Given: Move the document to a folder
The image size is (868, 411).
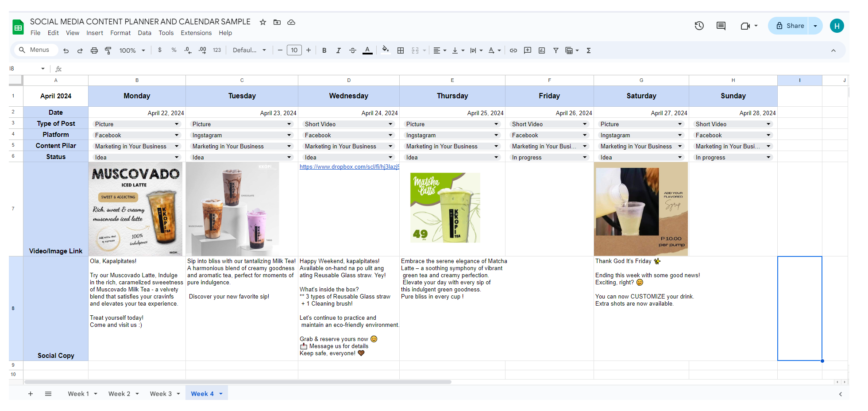Looking at the screenshot, I should click(277, 22).
